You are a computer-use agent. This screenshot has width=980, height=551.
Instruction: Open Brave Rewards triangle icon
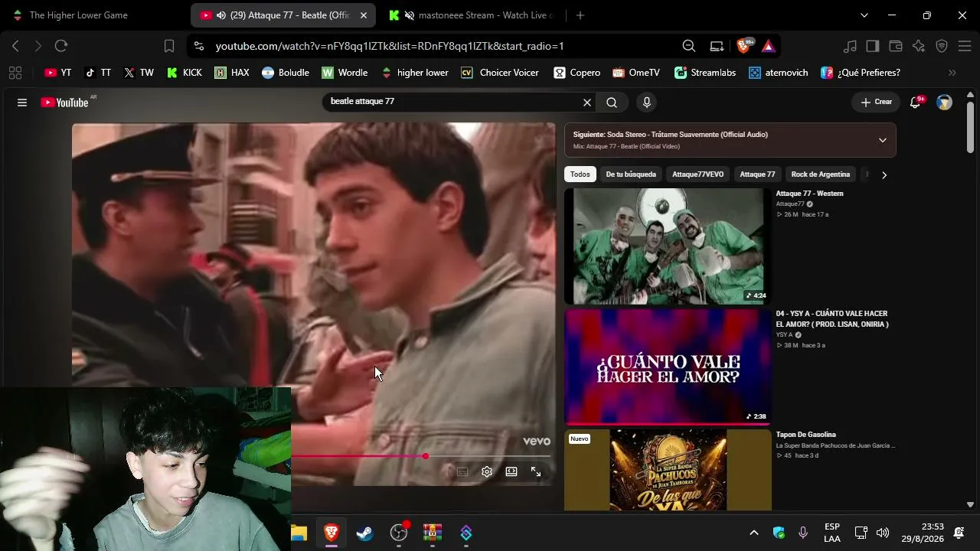point(769,46)
